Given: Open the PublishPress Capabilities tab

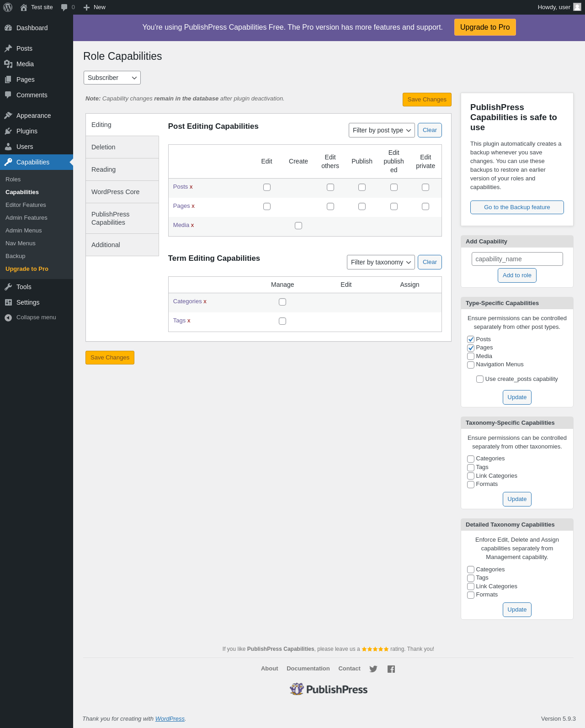Looking at the screenshot, I should click(122, 218).
